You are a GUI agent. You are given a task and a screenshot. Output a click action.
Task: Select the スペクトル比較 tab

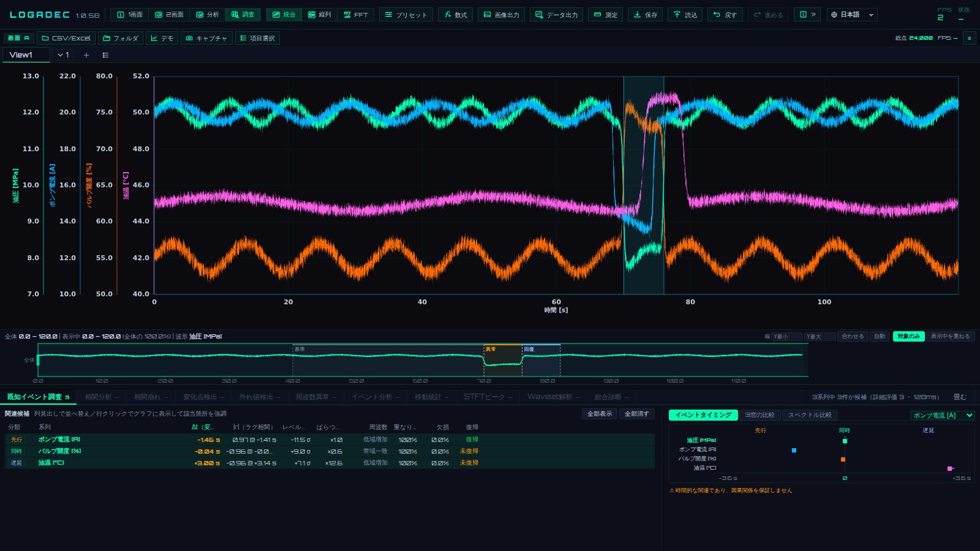point(810,415)
